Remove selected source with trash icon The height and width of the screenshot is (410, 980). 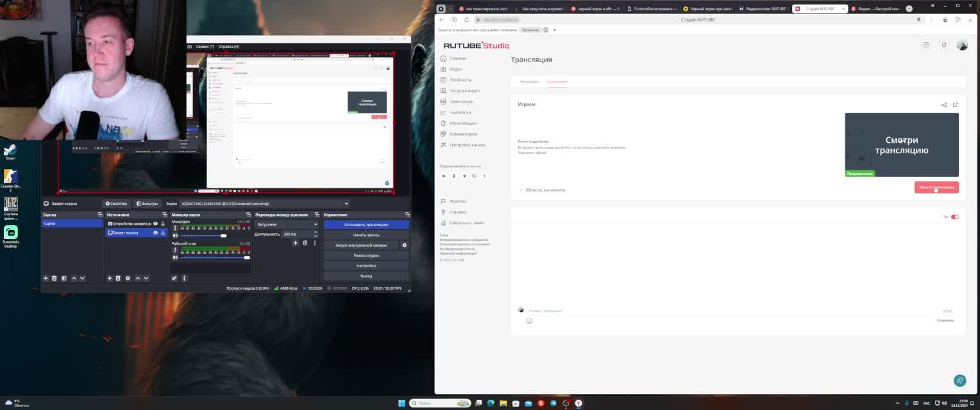coord(118,278)
